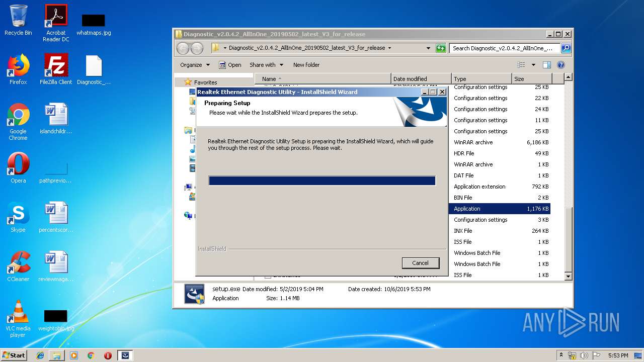Click the file list scroll-up arrow
This screenshot has width=644, height=362.
(x=569, y=77)
